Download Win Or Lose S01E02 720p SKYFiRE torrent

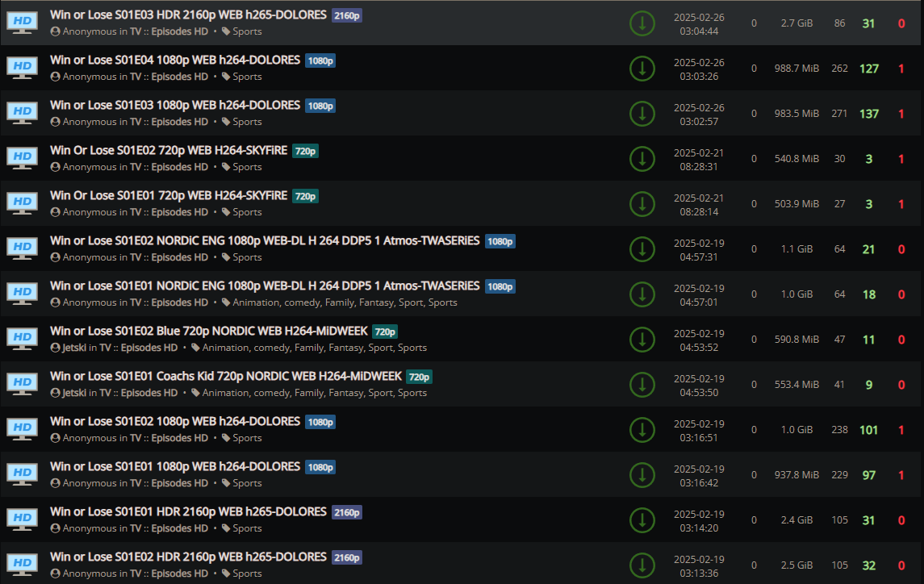(642, 159)
